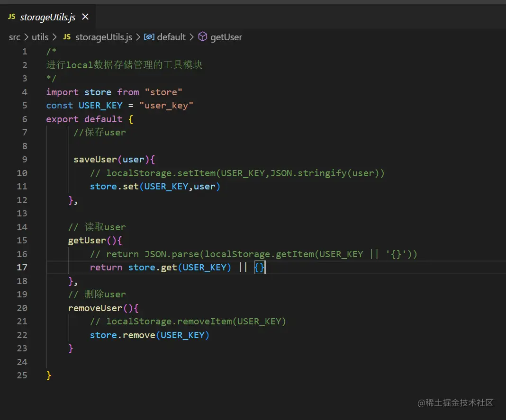This screenshot has height=420, width=506.
Task: Select the storageUtils.js editor tab
Action: (48, 17)
